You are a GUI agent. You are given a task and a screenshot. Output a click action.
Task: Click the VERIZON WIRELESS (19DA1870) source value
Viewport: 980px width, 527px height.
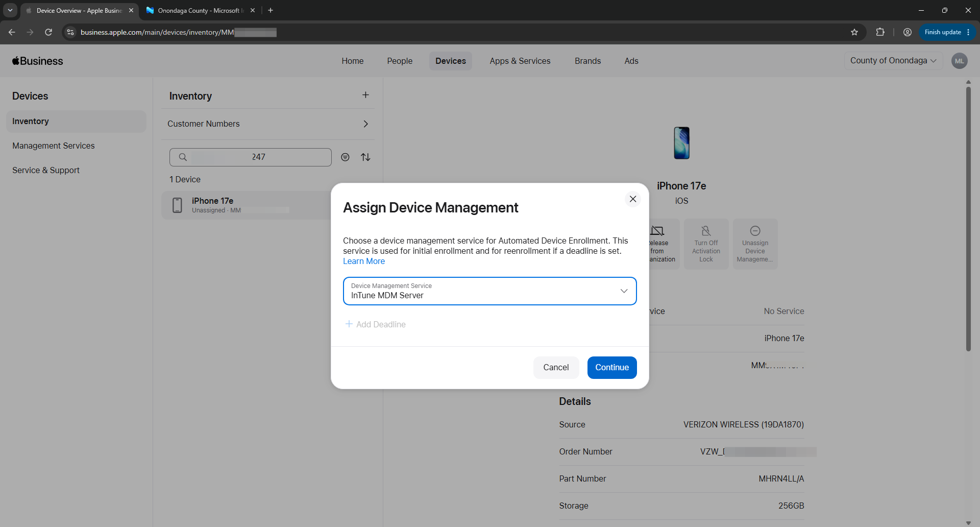(744, 425)
